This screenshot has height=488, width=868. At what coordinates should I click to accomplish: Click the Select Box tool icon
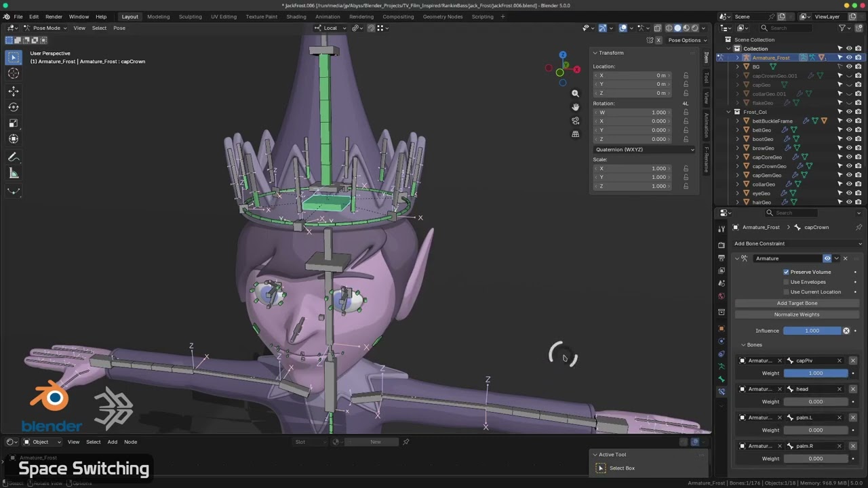coord(14,57)
